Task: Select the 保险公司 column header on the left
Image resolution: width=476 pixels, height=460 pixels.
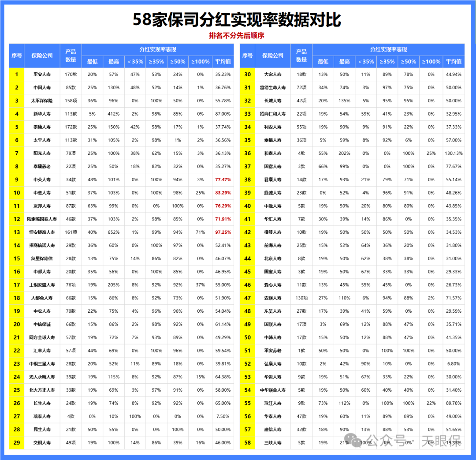Action: coord(41,56)
